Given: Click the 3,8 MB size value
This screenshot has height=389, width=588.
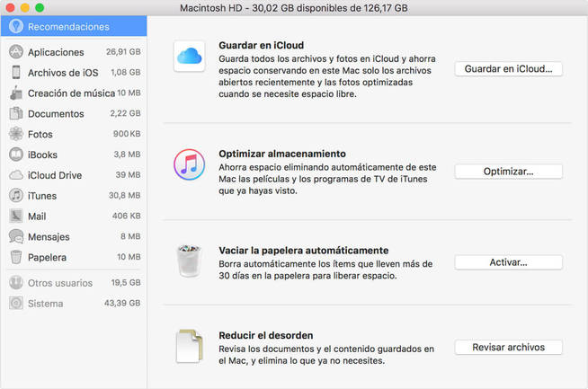Looking at the screenshot, I should coord(127,155).
